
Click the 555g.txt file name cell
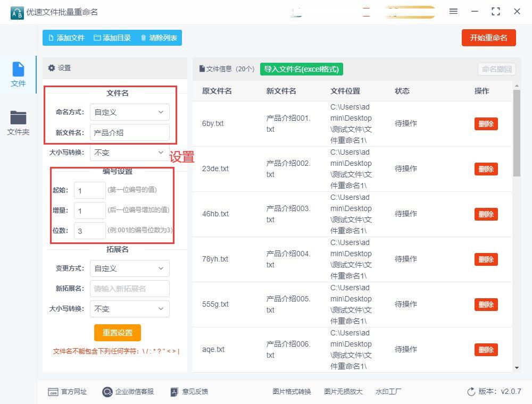pyautogui.click(x=215, y=304)
